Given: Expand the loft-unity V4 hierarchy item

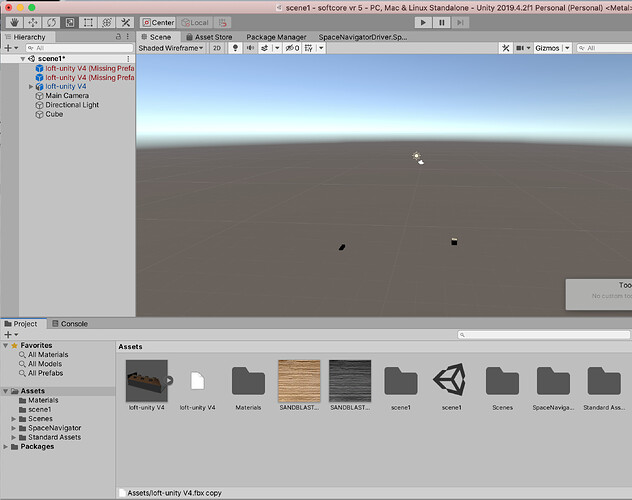Looking at the screenshot, I should 31,87.
